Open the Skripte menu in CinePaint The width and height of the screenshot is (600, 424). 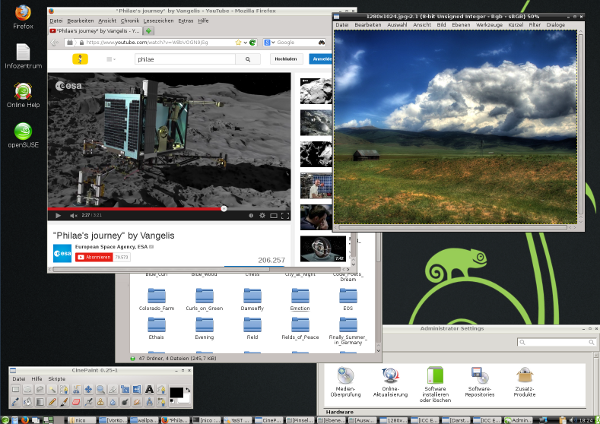[57, 379]
